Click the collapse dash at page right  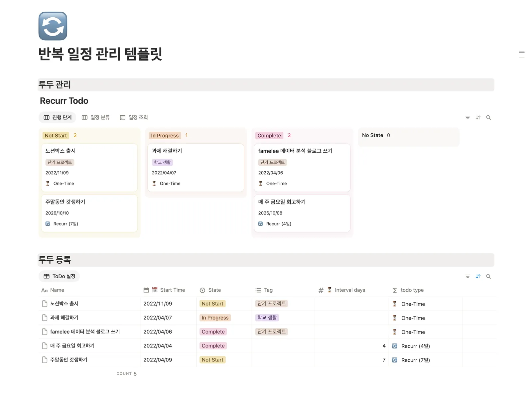tap(522, 53)
